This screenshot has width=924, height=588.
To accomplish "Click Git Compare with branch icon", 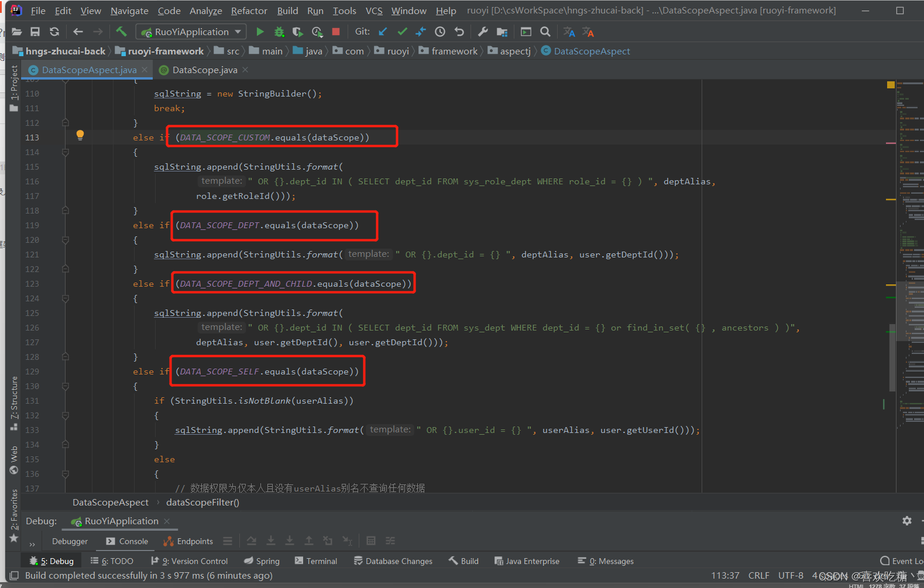I will click(421, 32).
